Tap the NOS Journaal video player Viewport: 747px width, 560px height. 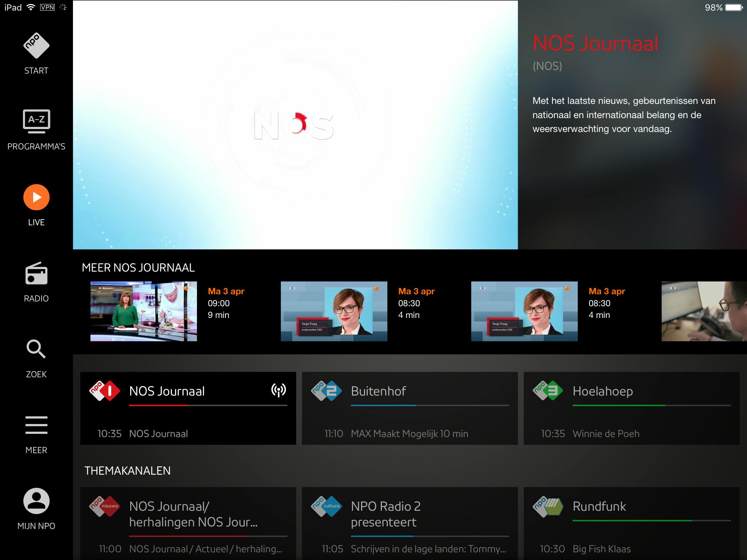(x=295, y=125)
